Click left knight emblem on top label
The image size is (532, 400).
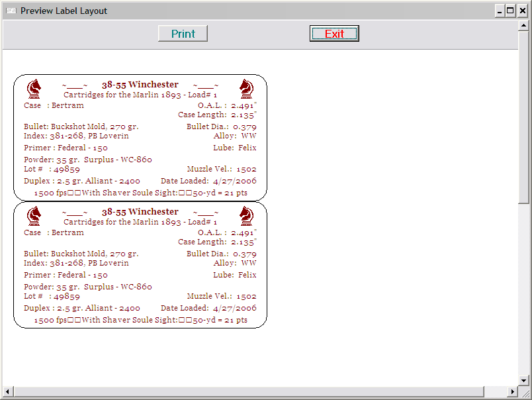pyautogui.click(x=34, y=89)
